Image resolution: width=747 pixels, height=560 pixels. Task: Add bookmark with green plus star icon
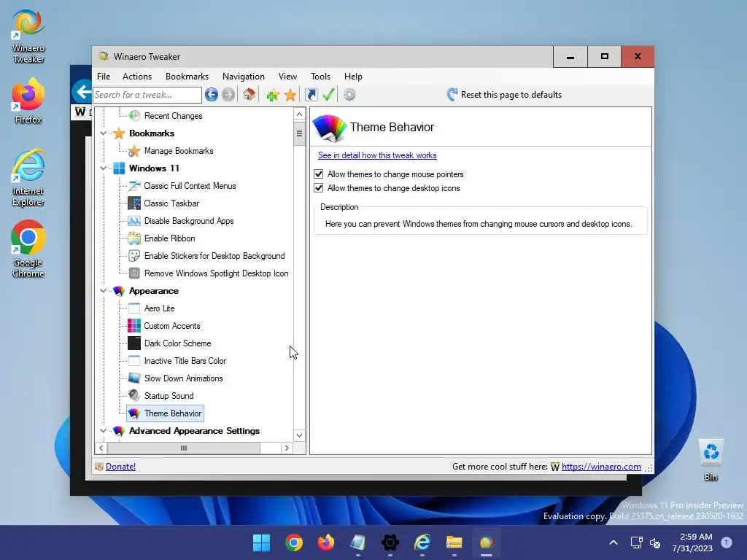coord(273,95)
